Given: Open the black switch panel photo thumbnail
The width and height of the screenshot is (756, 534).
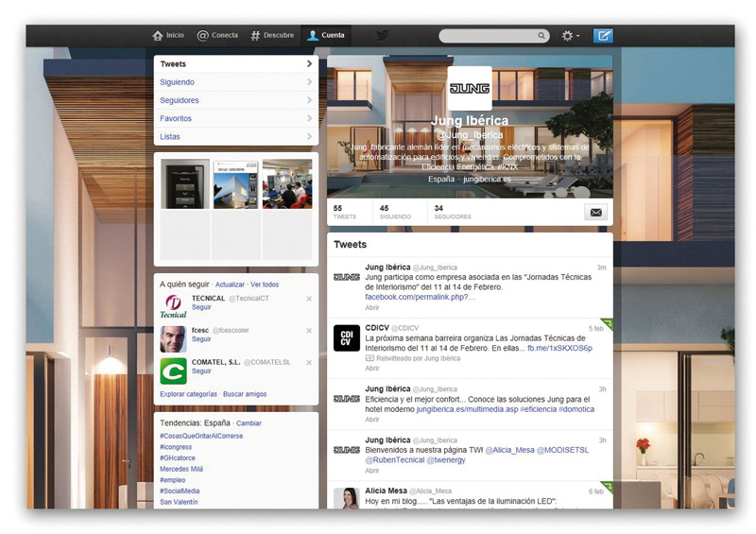Looking at the screenshot, I should pos(185,184).
